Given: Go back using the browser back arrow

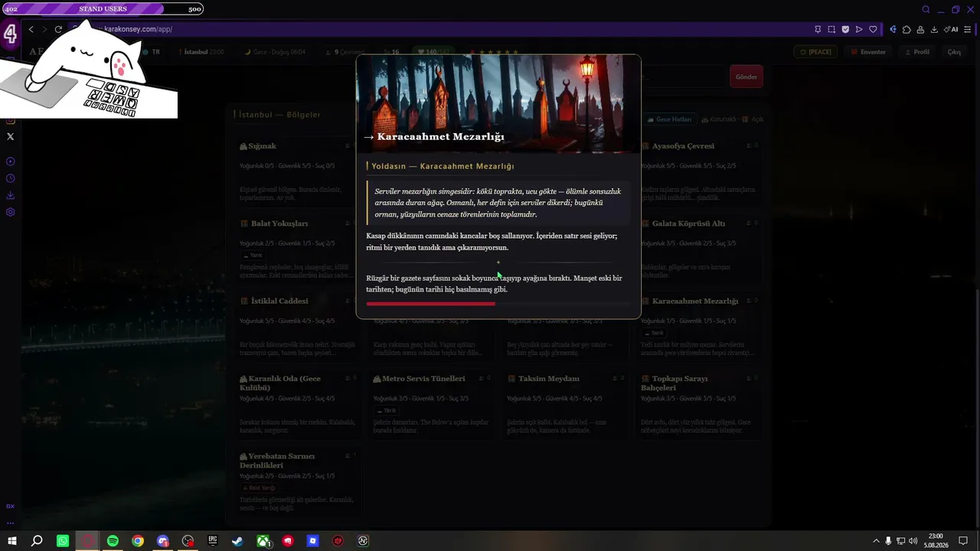Looking at the screenshot, I should tap(31, 29).
